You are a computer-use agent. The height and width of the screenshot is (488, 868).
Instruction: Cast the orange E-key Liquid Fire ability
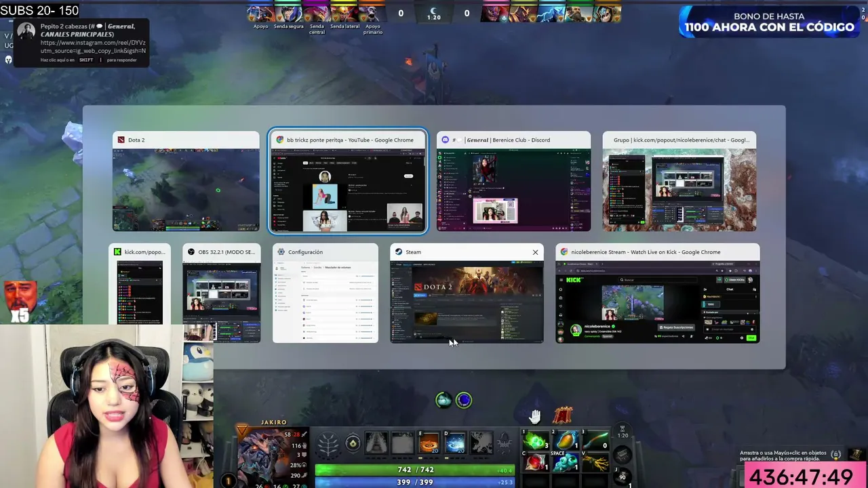click(x=429, y=444)
